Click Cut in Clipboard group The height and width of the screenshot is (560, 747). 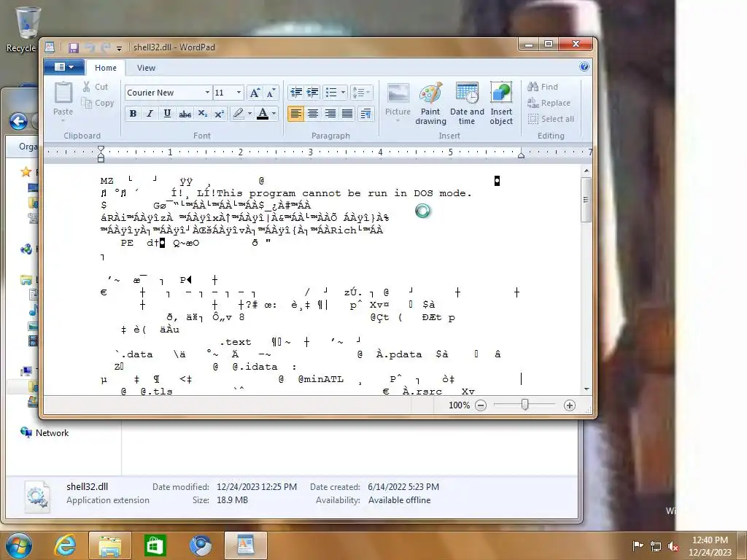coord(96,87)
